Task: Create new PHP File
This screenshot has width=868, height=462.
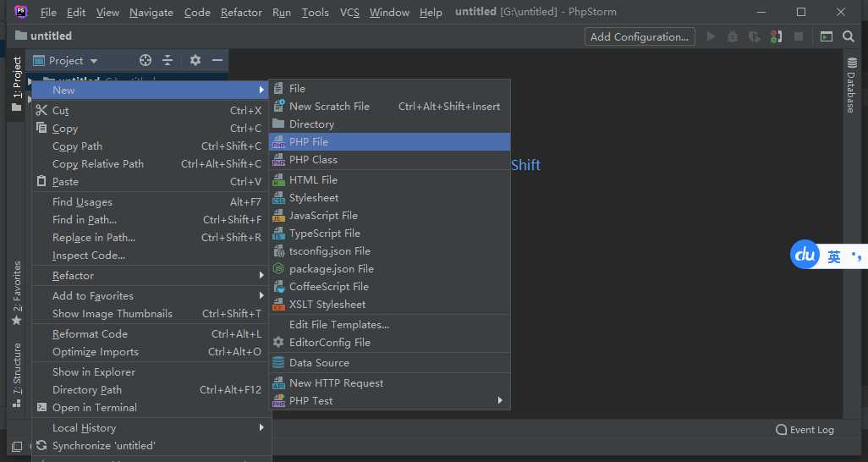Action: click(390, 142)
